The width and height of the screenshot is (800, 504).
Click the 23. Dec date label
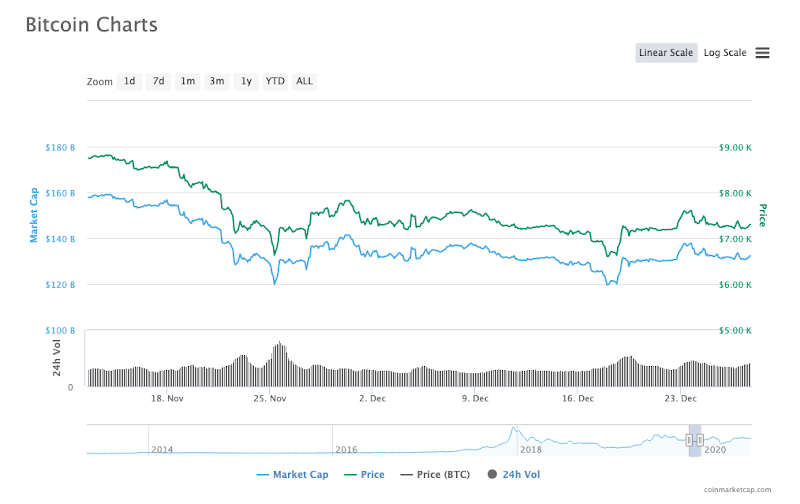click(x=681, y=398)
